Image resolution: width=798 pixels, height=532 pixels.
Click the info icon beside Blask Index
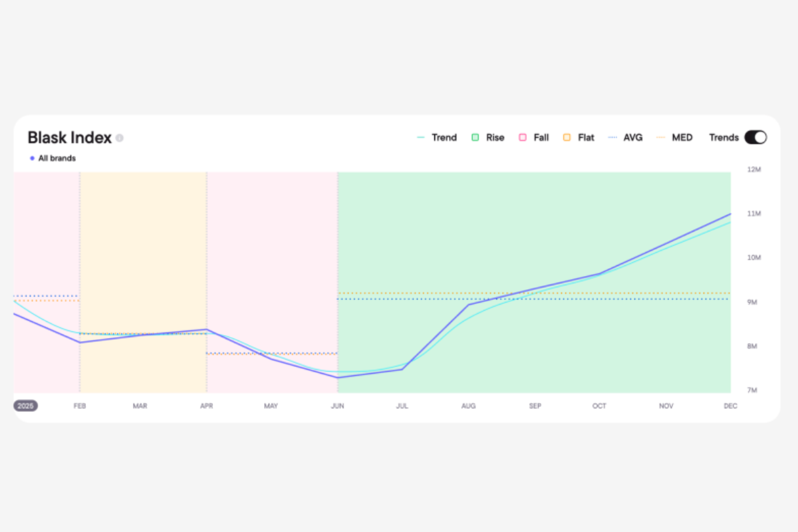tap(120, 138)
